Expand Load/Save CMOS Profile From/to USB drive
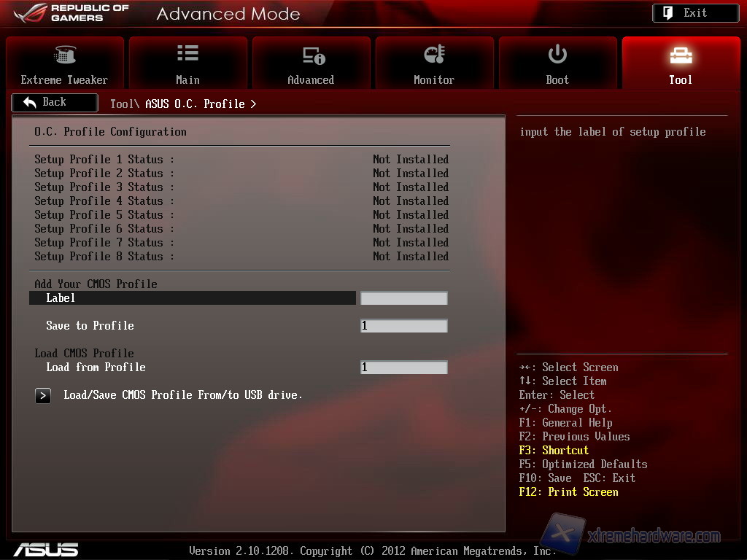 [182, 395]
